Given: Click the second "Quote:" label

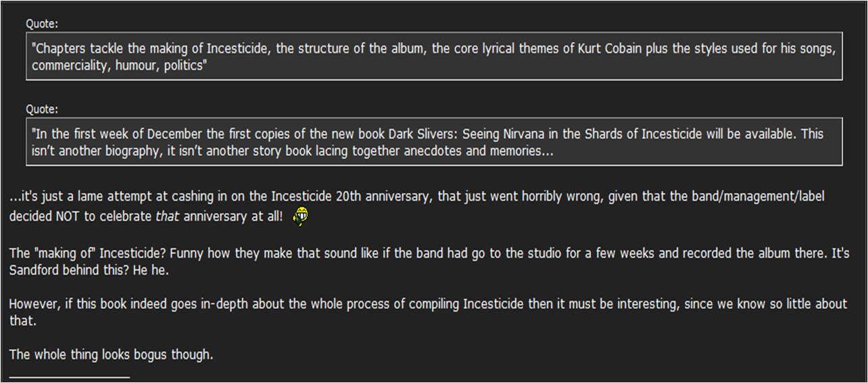Looking at the screenshot, I should (x=42, y=109).
